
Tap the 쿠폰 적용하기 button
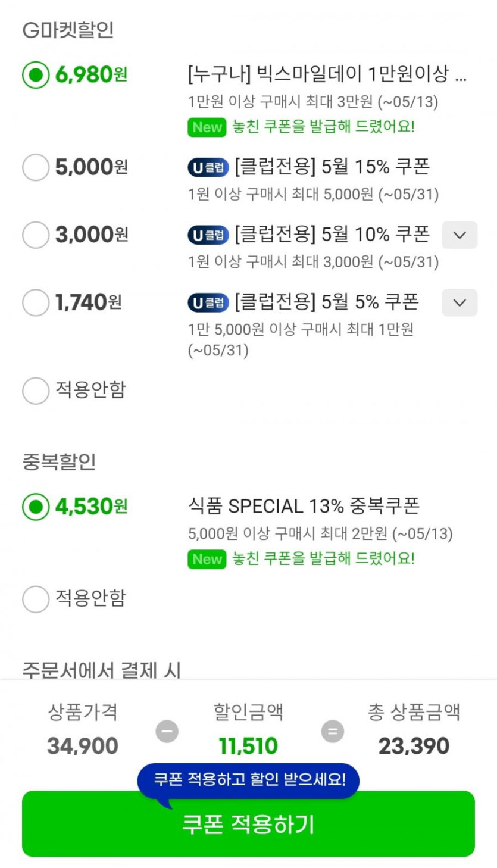point(248,825)
